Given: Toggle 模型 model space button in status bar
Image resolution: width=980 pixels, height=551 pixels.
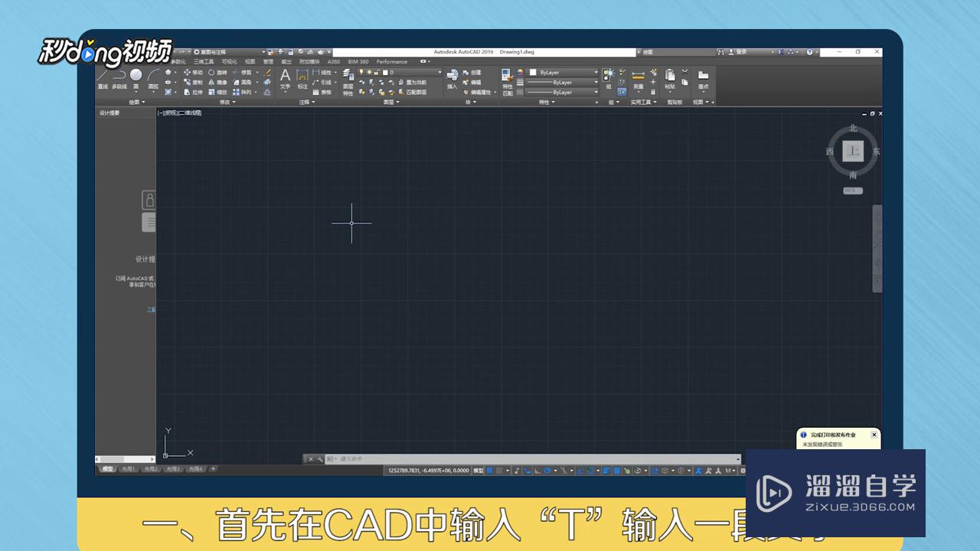Looking at the screenshot, I should click(x=479, y=471).
